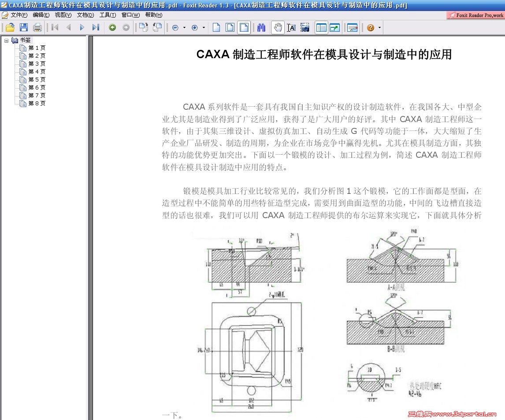Go to the previous page arrow
Viewport: 505px width, 420px height.
68,28
